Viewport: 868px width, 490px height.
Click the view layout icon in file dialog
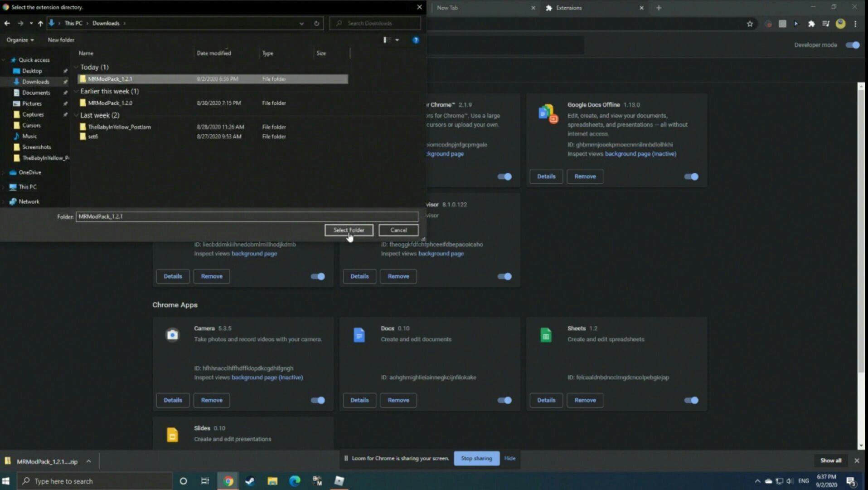(387, 40)
